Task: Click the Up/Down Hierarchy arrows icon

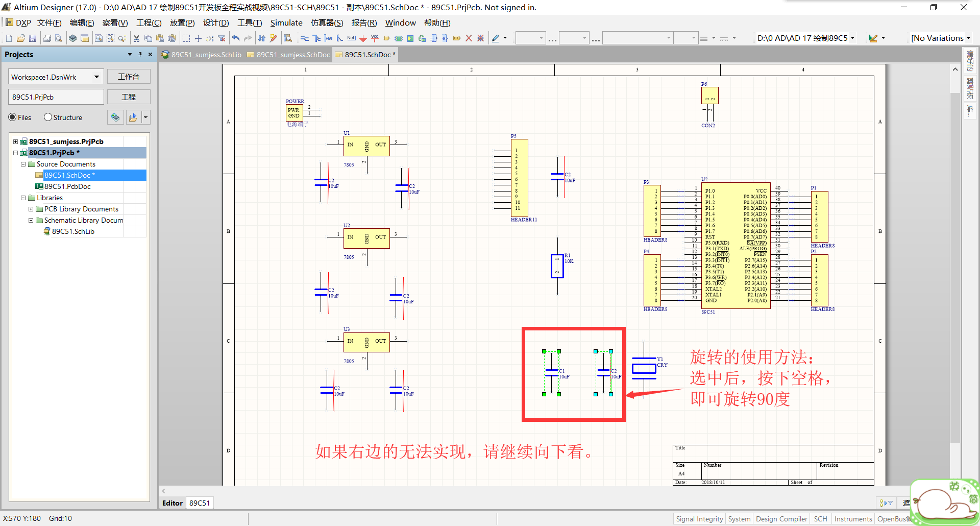Action: tap(262, 38)
